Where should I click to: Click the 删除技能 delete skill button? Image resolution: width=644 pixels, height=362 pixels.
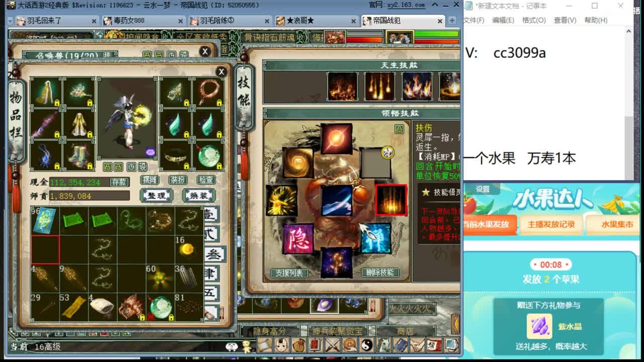(380, 273)
